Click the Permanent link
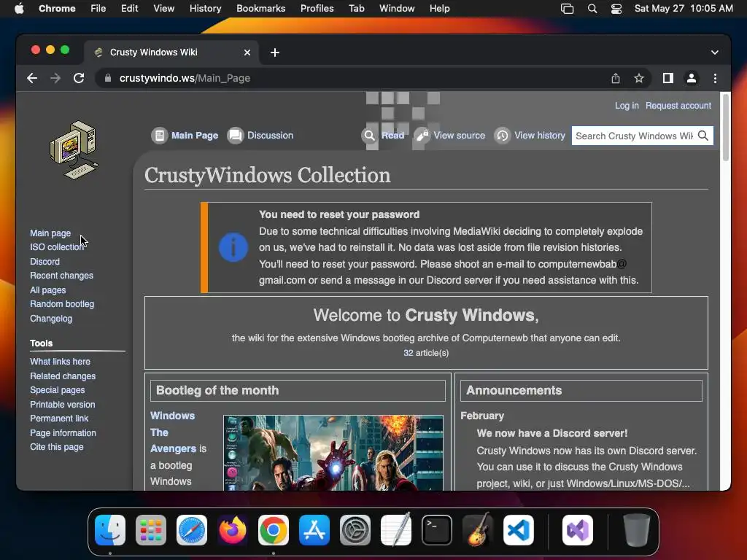Viewport: 747px width, 560px height. (x=59, y=418)
